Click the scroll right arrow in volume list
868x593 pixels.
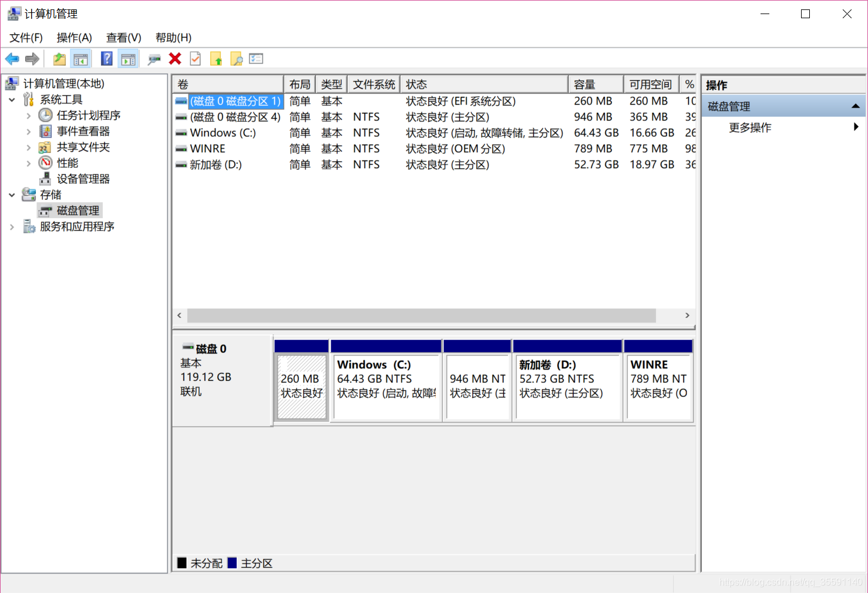[687, 316]
